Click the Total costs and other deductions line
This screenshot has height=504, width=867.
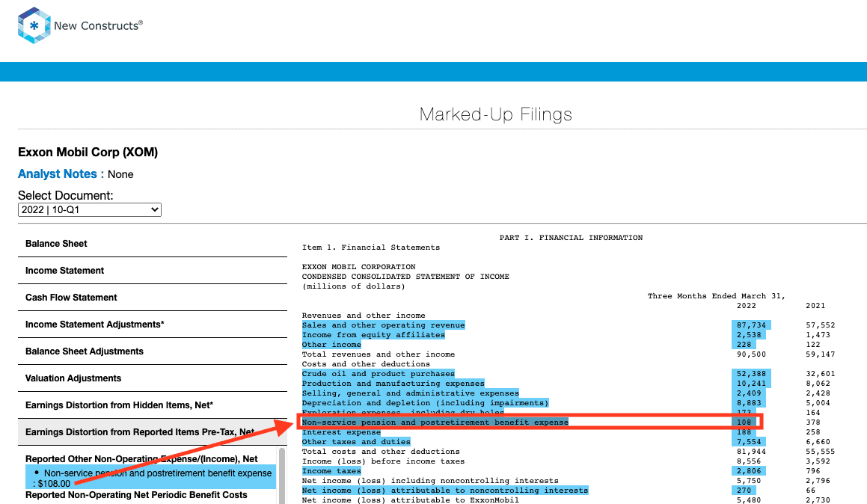point(381,452)
